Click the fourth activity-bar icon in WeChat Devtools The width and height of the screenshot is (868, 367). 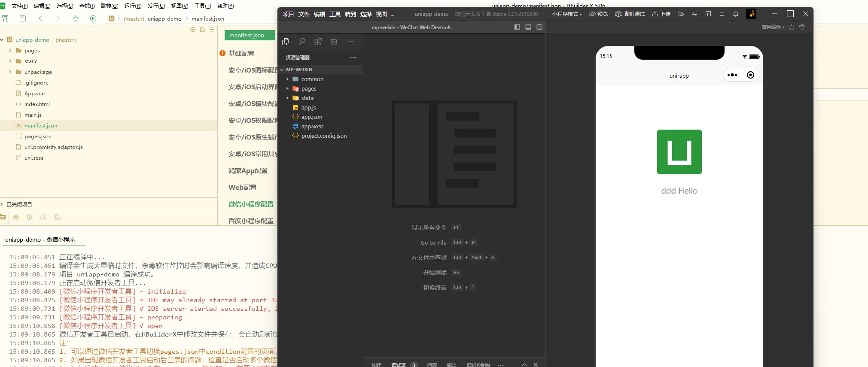(x=334, y=42)
